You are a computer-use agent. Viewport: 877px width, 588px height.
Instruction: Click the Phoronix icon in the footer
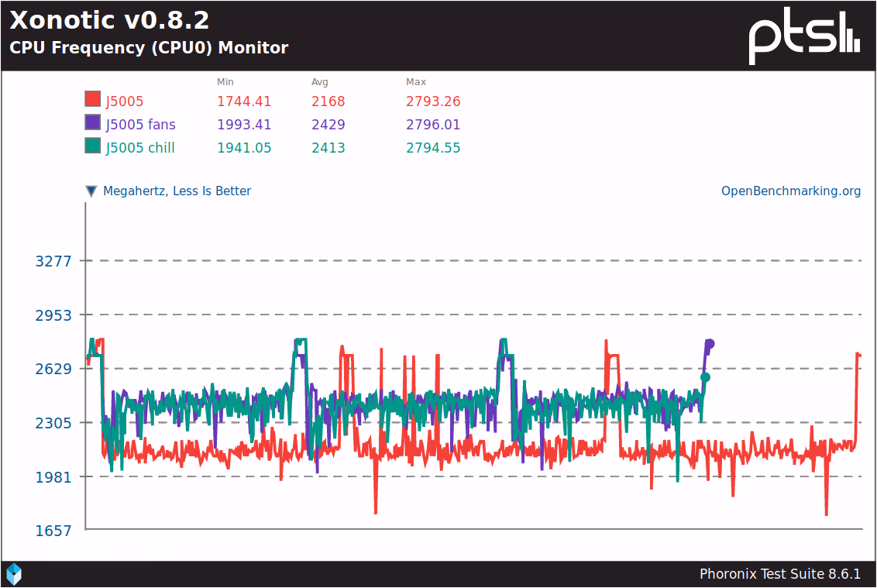pyautogui.click(x=14, y=574)
